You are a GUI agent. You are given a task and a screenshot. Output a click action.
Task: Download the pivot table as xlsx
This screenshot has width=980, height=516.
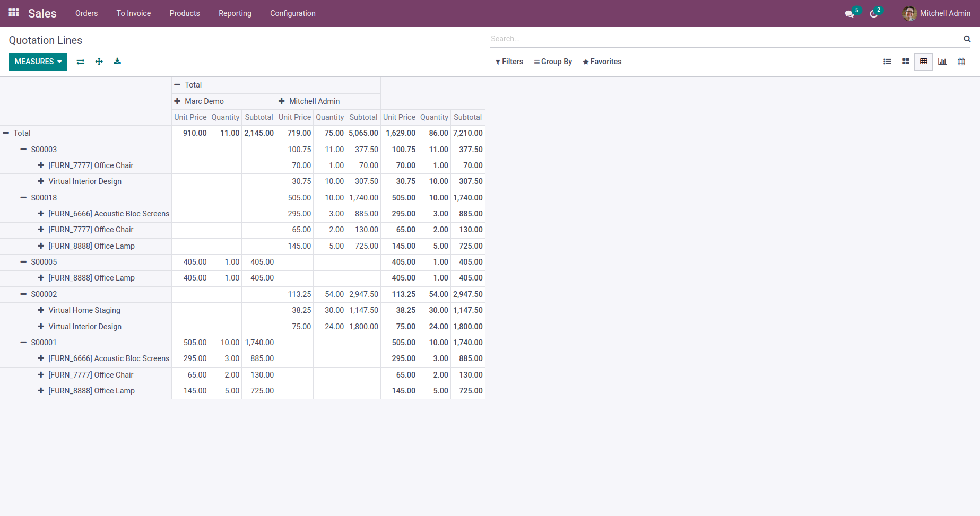(117, 62)
